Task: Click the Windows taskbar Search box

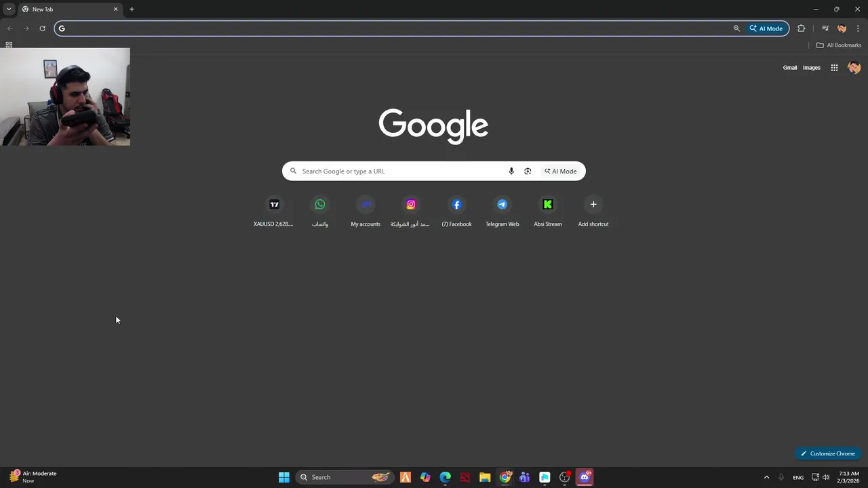Action: tap(344, 477)
